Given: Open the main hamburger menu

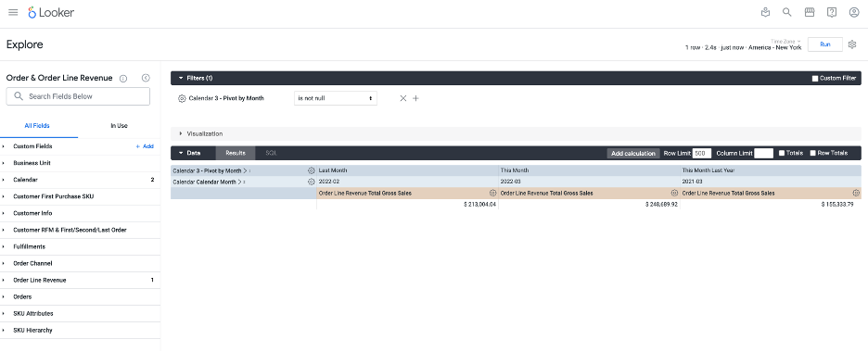Looking at the screenshot, I should point(13,12).
